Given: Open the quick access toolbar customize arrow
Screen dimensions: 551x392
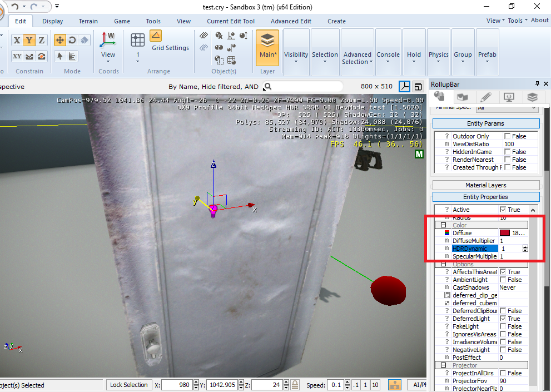Looking at the screenshot, I should 57,6.
